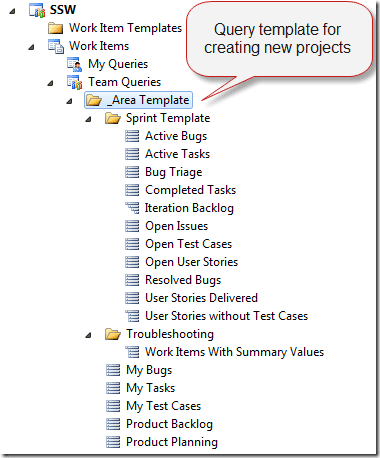Click the My Queries icon
380x458 pixels.
[75, 64]
